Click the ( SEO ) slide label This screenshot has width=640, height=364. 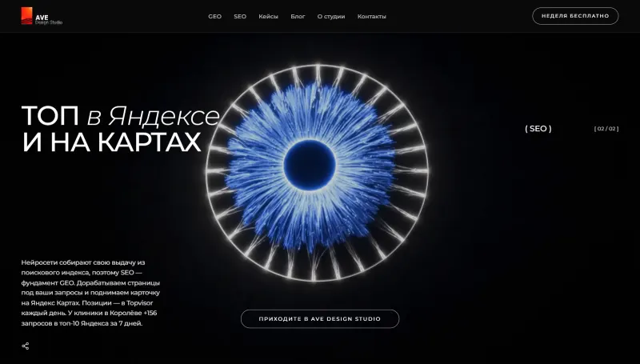tap(538, 129)
